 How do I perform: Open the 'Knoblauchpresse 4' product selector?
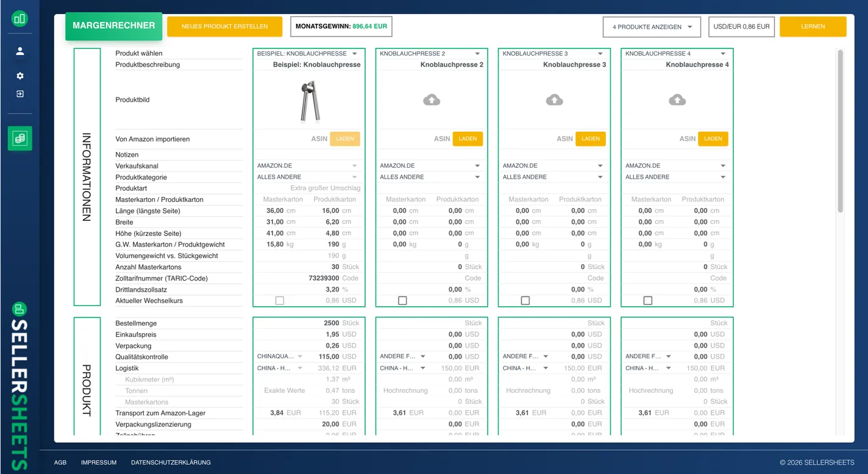pos(677,54)
